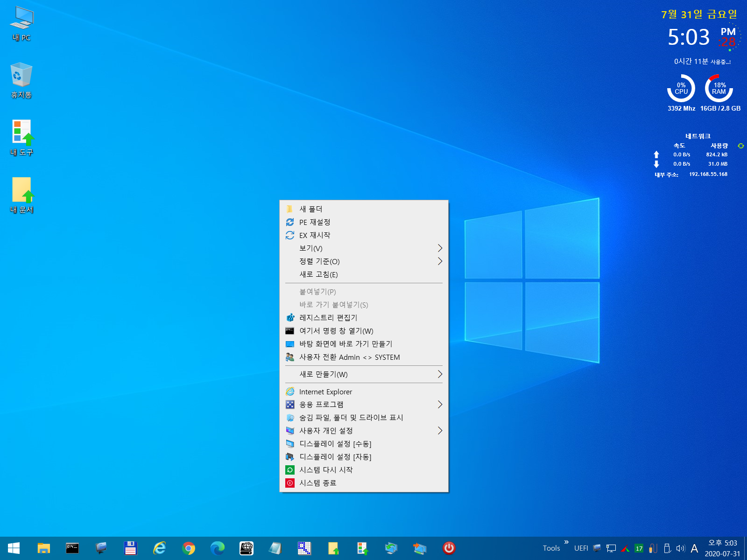This screenshot has height=560, width=747.
Task: Expand the 보기(V) submenu arrow
Action: coord(440,248)
